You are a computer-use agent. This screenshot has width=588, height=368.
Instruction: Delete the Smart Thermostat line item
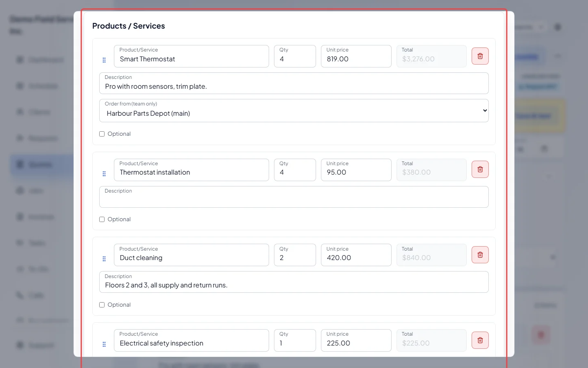pyautogui.click(x=480, y=56)
